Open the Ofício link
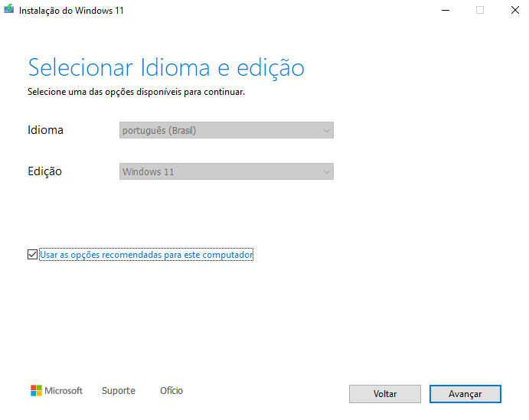Screen dimensions: 529x420 coord(171,391)
